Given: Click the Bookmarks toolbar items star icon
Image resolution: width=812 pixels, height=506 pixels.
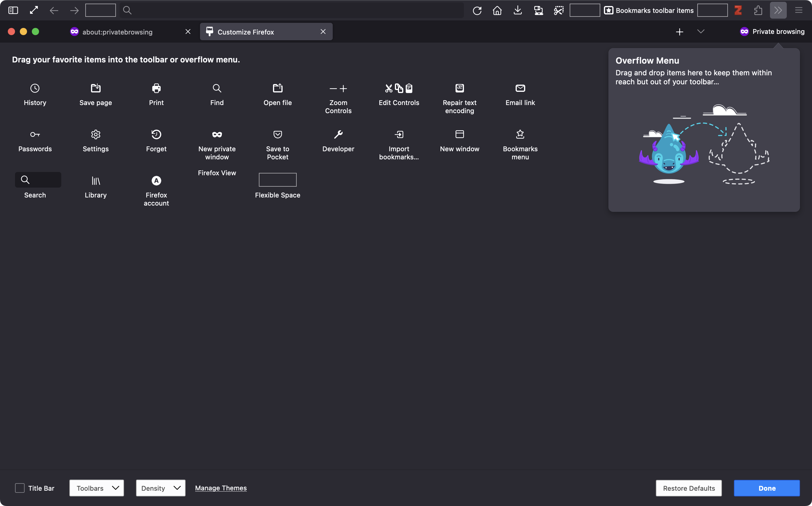Looking at the screenshot, I should pos(608,10).
